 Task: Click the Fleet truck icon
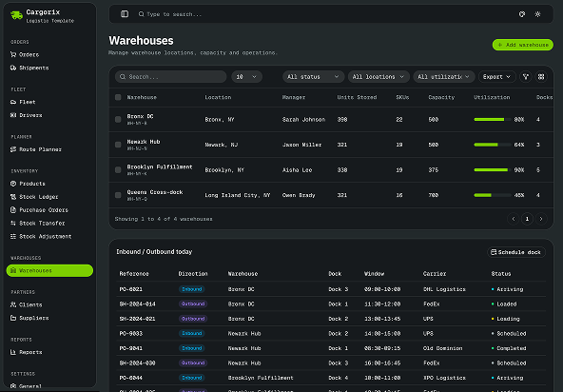(13, 102)
